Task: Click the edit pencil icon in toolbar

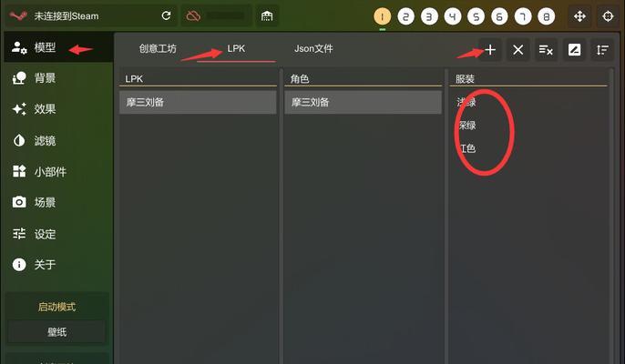Action: click(x=574, y=50)
